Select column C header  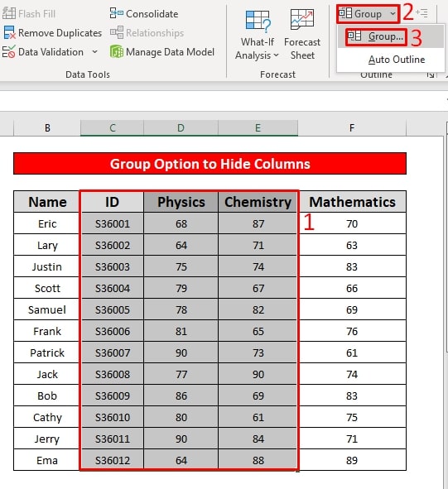point(112,128)
